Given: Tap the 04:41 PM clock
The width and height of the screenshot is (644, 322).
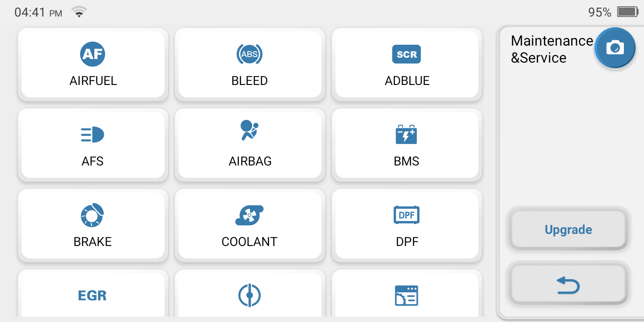Looking at the screenshot, I should click(x=38, y=13).
